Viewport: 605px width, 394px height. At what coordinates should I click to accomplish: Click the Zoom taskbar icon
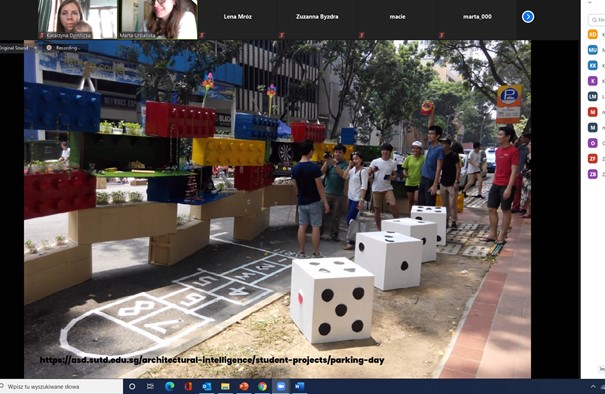click(281, 386)
